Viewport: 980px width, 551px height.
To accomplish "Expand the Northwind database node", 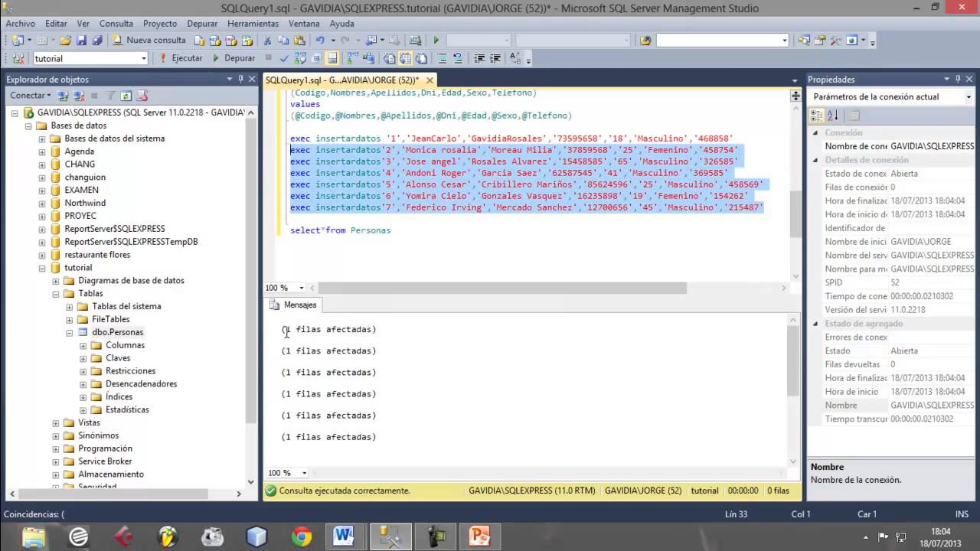I will [x=42, y=203].
